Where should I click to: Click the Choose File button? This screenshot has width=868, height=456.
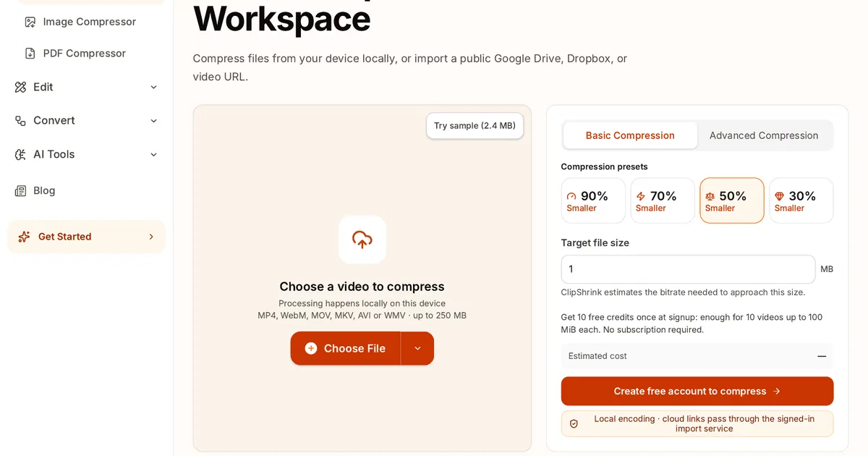(x=346, y=348)
